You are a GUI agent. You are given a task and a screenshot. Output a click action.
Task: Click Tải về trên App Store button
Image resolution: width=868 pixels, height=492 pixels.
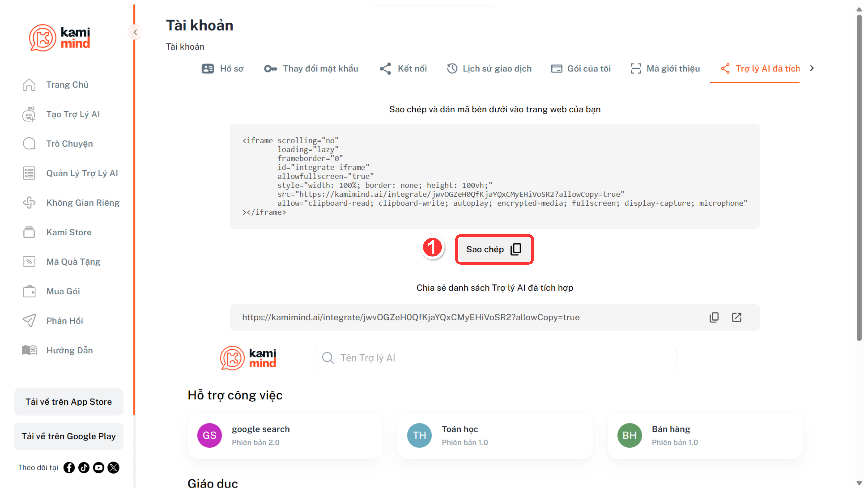69,402
